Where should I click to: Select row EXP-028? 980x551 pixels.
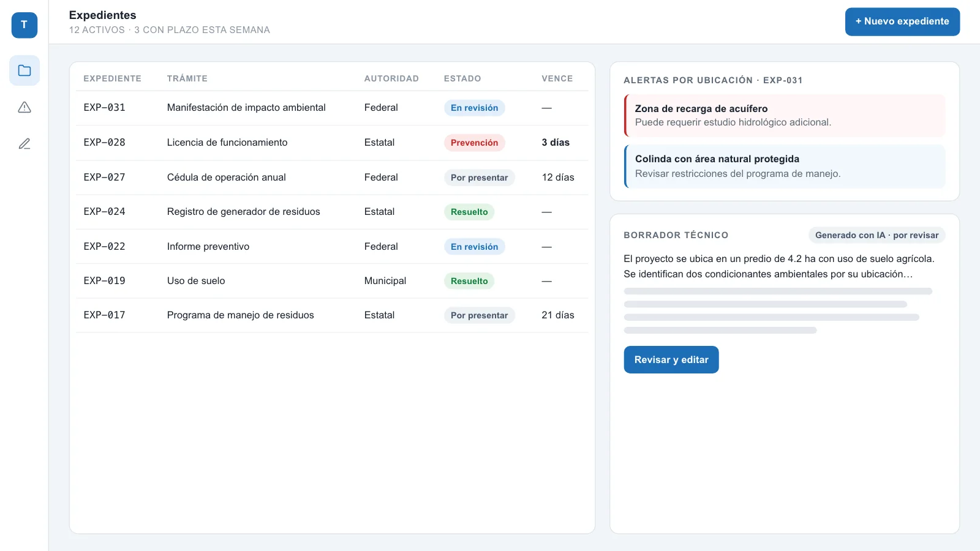(x=332, y=143)
